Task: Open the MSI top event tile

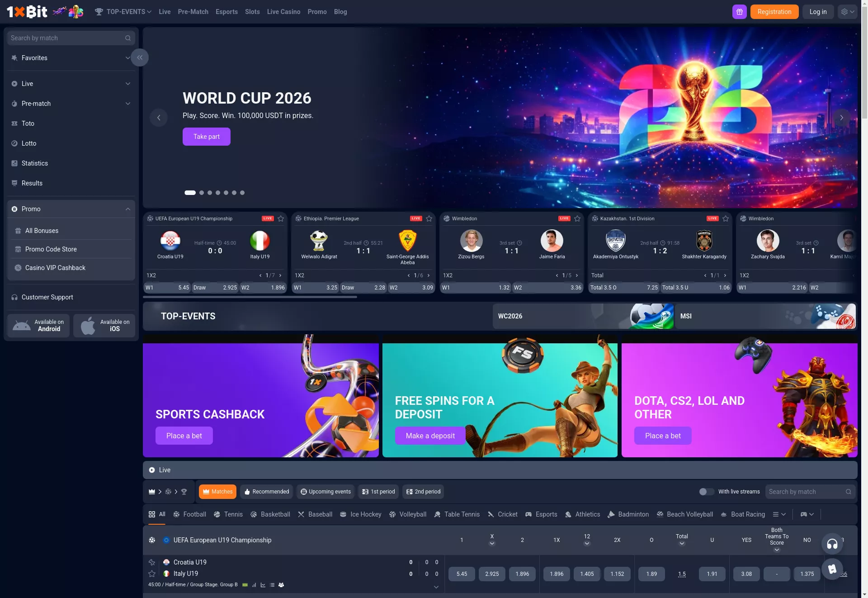Action: coord(765,316)
